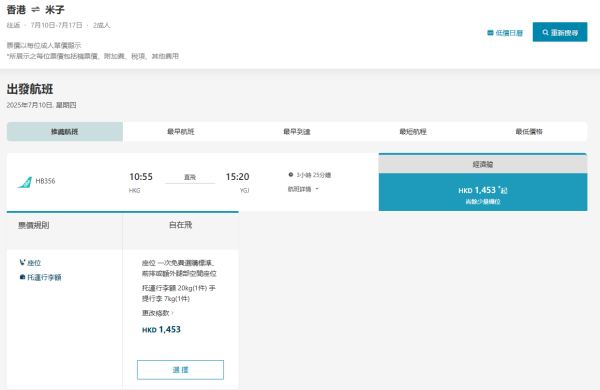Click the HKG origin airport code
Image resolution: width=600 pixels, height=390 pixels.
click(134, 190)
